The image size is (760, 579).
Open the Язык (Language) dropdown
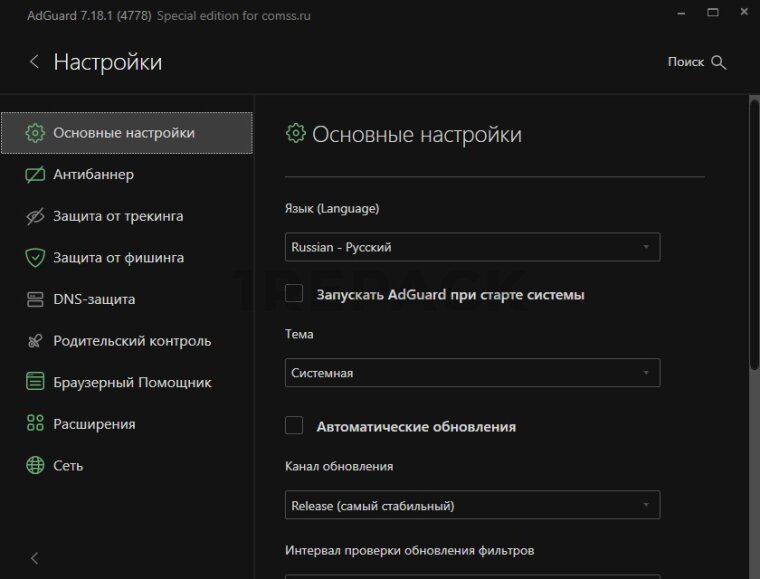[472, 246]
